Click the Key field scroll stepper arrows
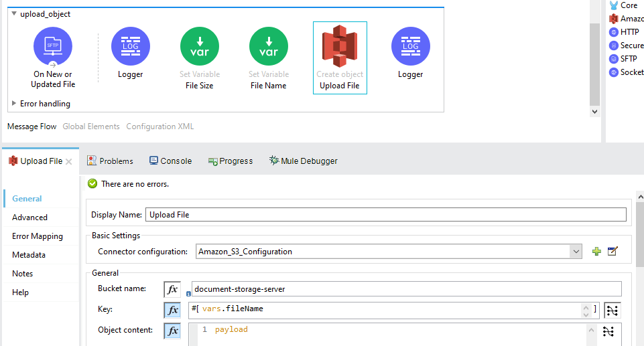 click(586, 311)
